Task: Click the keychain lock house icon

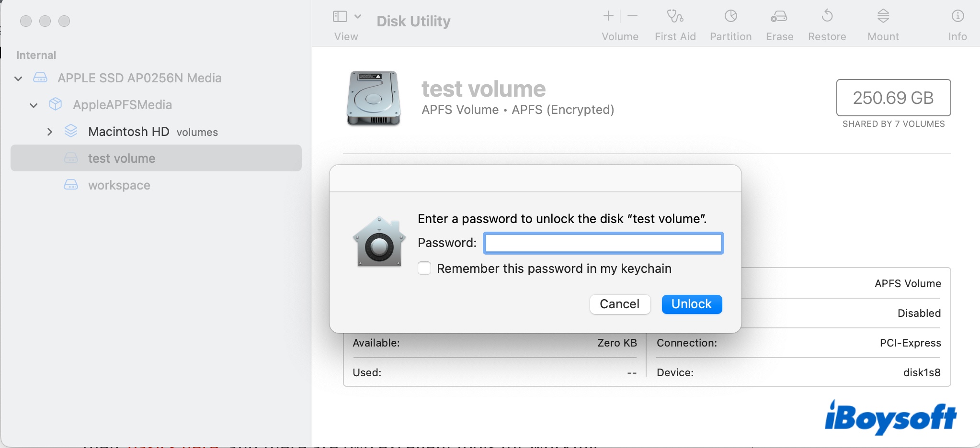Action: click(379, 242)
